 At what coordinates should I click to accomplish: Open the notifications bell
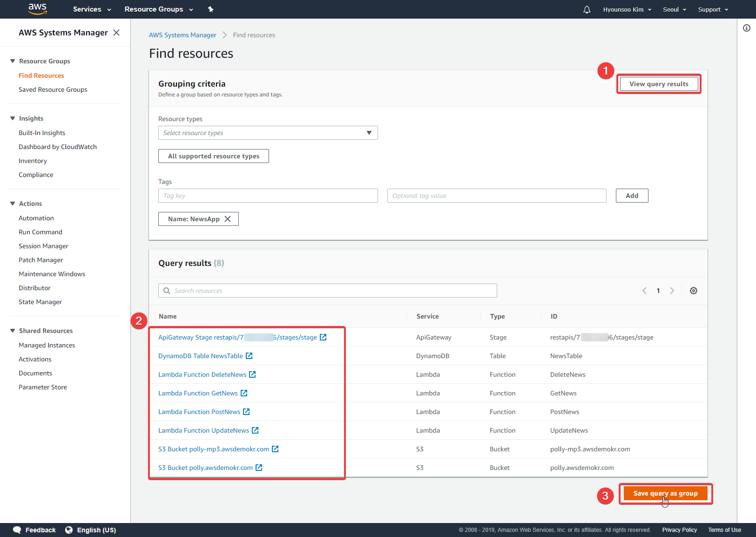click(x=587, y=9)
